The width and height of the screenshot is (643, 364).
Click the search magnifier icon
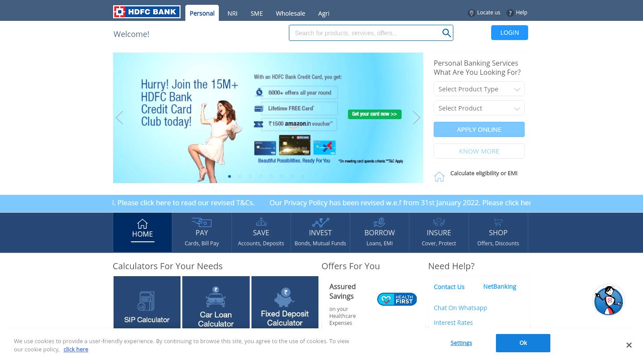pos(446,33)
